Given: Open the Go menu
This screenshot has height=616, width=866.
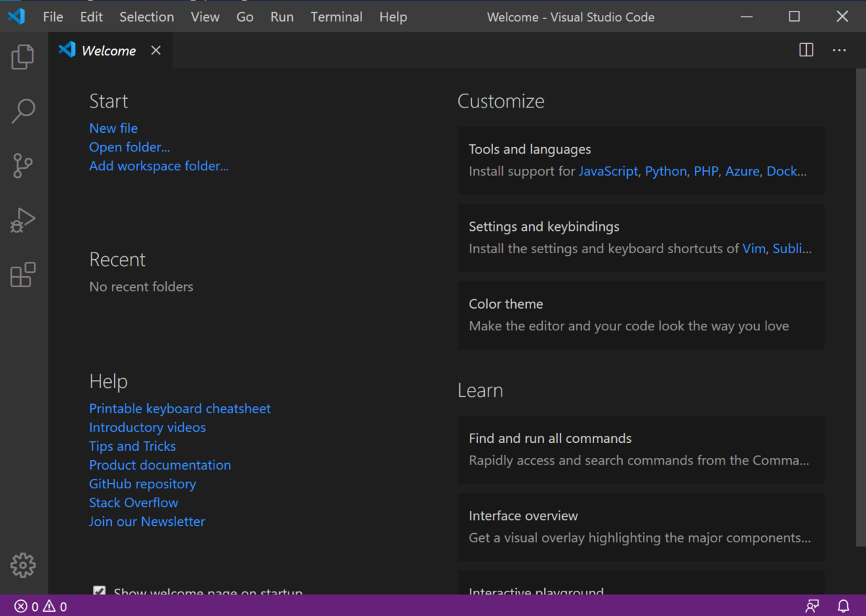Looking at the screenshot, I should (245, 17).
